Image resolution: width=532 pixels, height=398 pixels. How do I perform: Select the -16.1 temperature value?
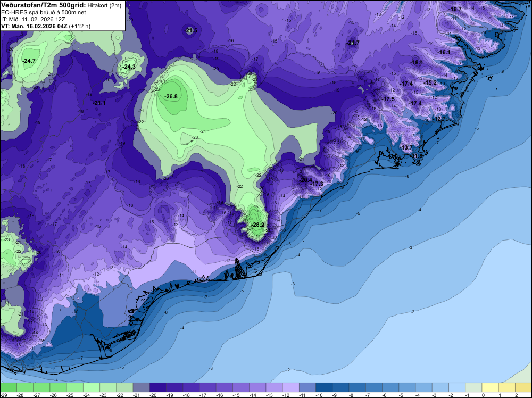(x=444, y=52)
